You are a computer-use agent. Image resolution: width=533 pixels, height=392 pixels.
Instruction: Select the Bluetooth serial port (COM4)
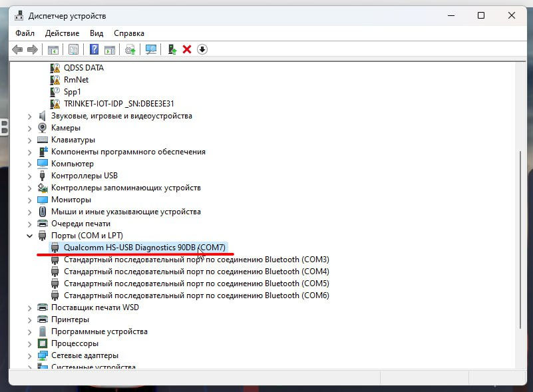click(196, 272)
